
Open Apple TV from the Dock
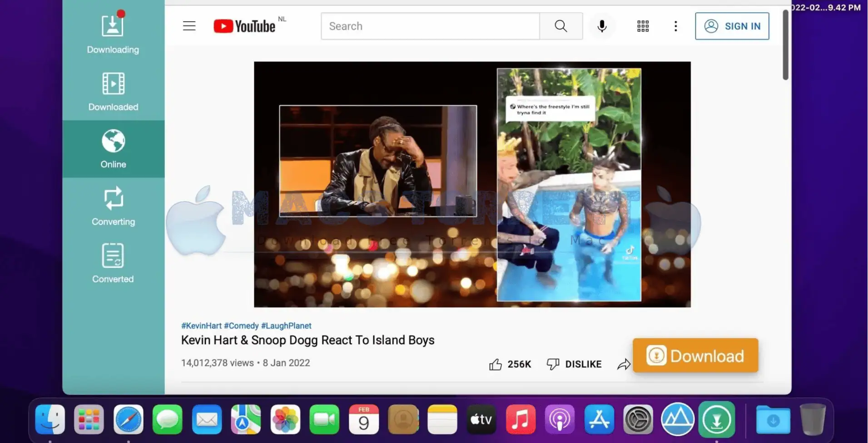click(481, 419)
